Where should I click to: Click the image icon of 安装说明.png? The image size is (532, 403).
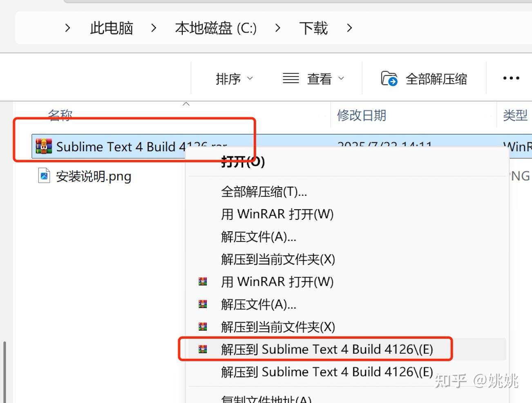[x=44, y=176]
